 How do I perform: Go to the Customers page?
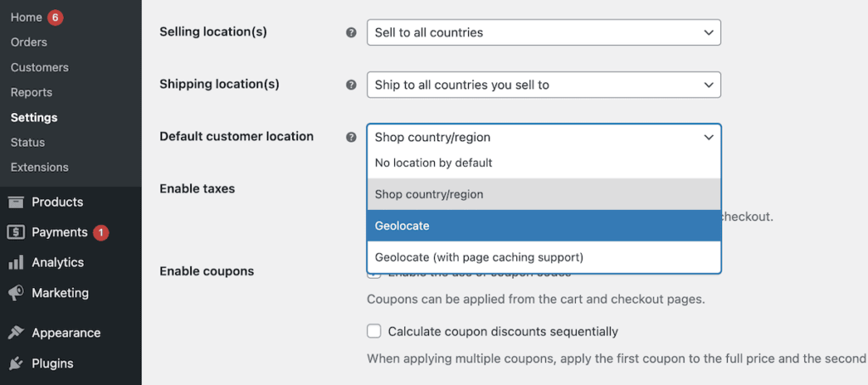pyautogui.click(x=40, y=67)
